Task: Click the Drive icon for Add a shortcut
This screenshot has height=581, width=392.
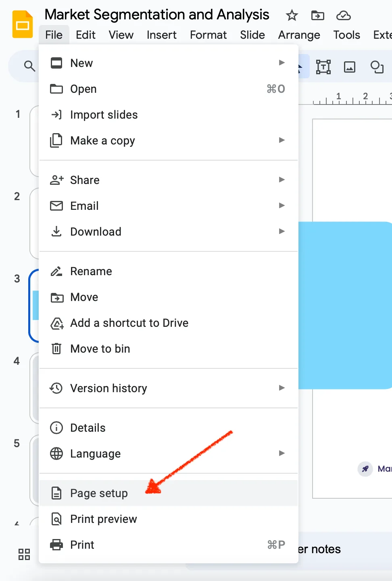Action: [57, 323]
